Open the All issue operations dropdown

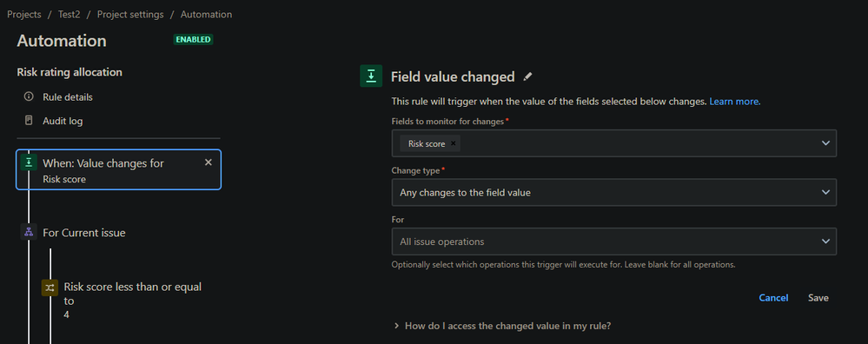614,241
